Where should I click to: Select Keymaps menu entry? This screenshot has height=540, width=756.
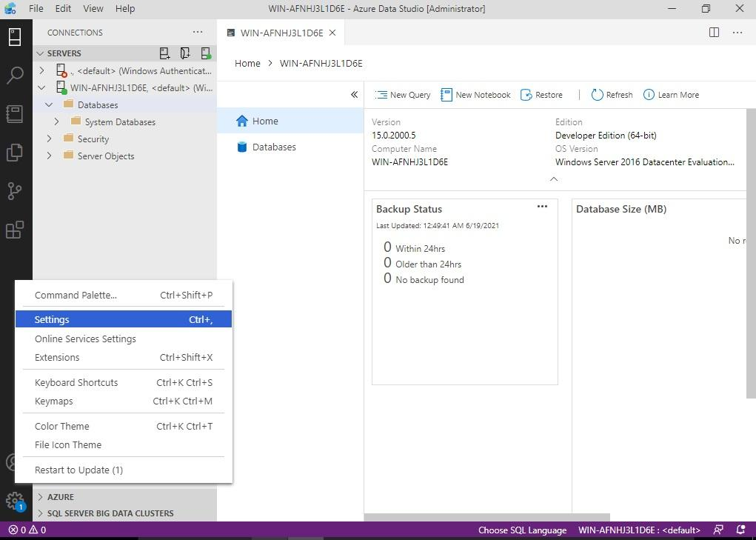pyautogui.click(x=124, y=401)
